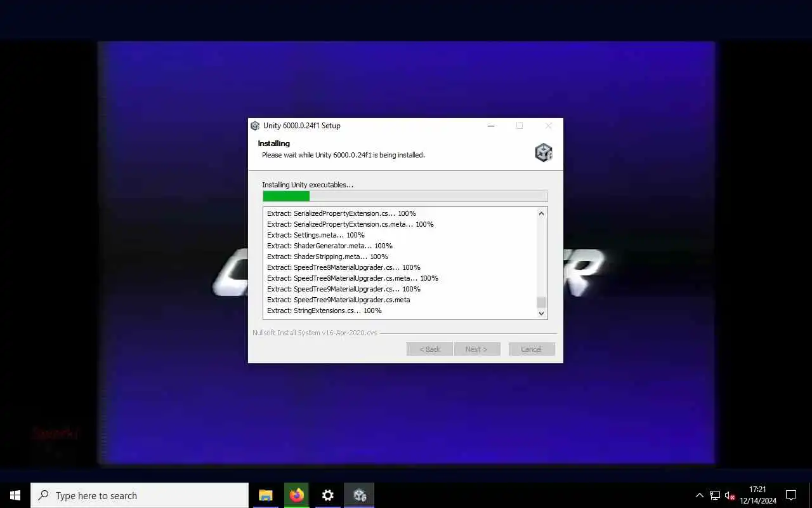The height and width of the screenshot is (508, 812).
Task: Click the muted volume tray icon
Action: click(x=730, y=495)
